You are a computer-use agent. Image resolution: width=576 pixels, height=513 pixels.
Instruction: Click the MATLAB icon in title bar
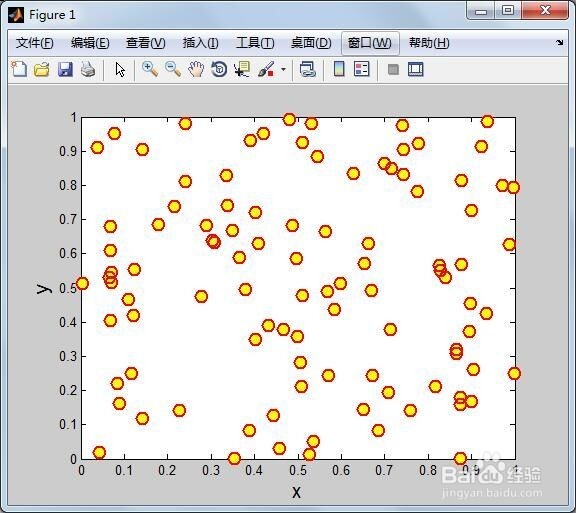(16, 15)
